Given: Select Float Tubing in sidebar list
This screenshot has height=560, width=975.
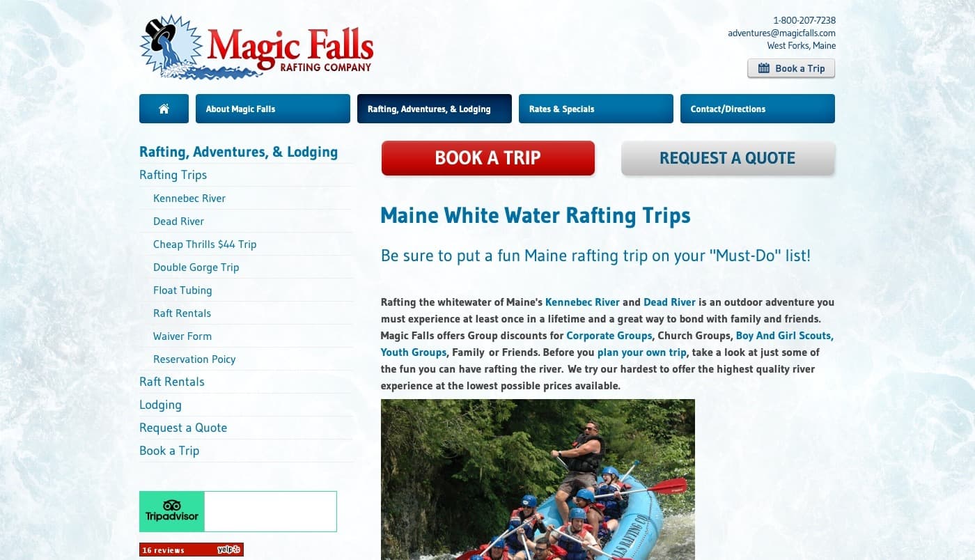Looking at the screenshot, I should (182, 290).
